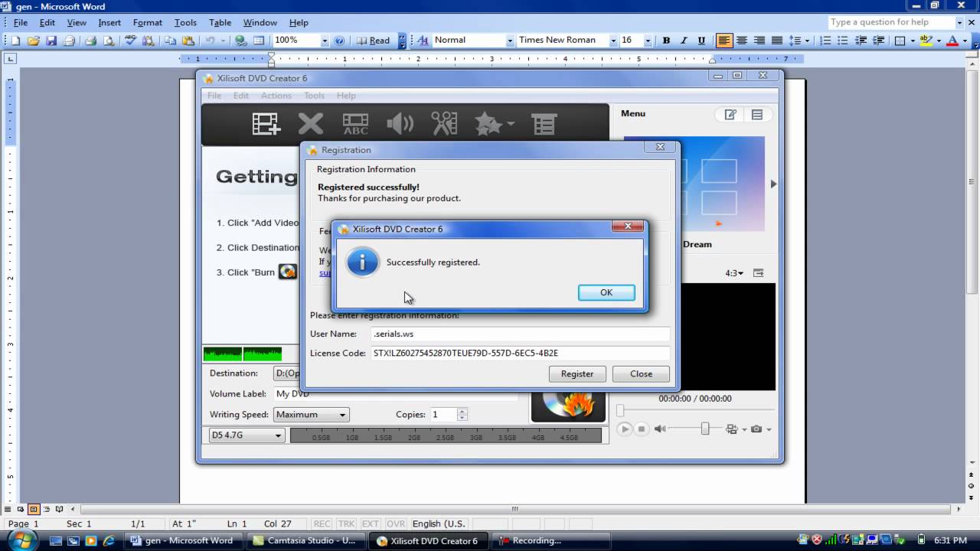Apply yellow Highlight color
The width and height of the screenshot is (980, 551).
point(926,41)
